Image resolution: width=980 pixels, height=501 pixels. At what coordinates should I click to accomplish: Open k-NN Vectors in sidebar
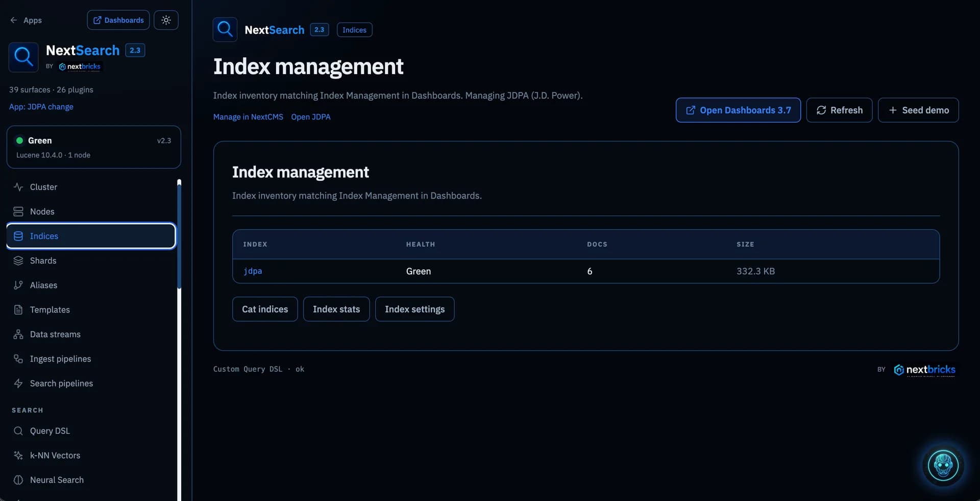(91, 455)
